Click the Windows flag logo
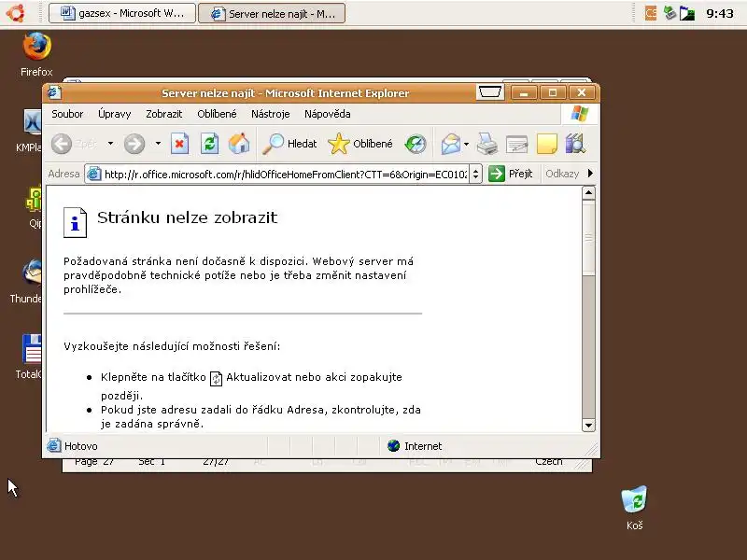747x560 pixels. point(579,114)
